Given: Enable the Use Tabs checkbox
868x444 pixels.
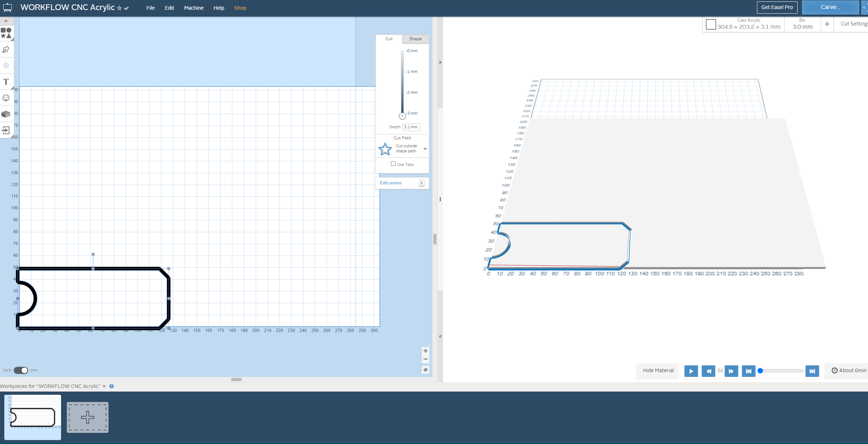Looking at the screenshot, I should (394, 163).
